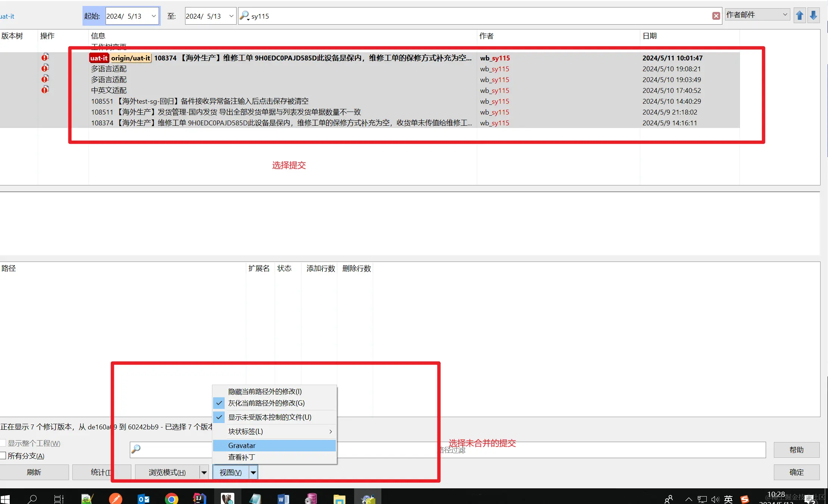
Task: Click modified action icon on uat-it commit row
Action: point(45,57)
